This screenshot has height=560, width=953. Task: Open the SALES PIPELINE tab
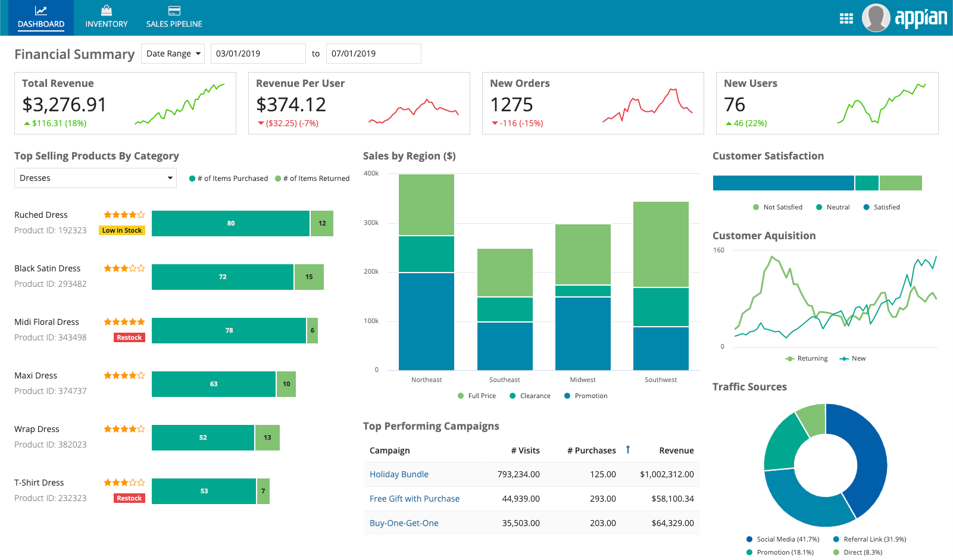[x=174, y=18]
